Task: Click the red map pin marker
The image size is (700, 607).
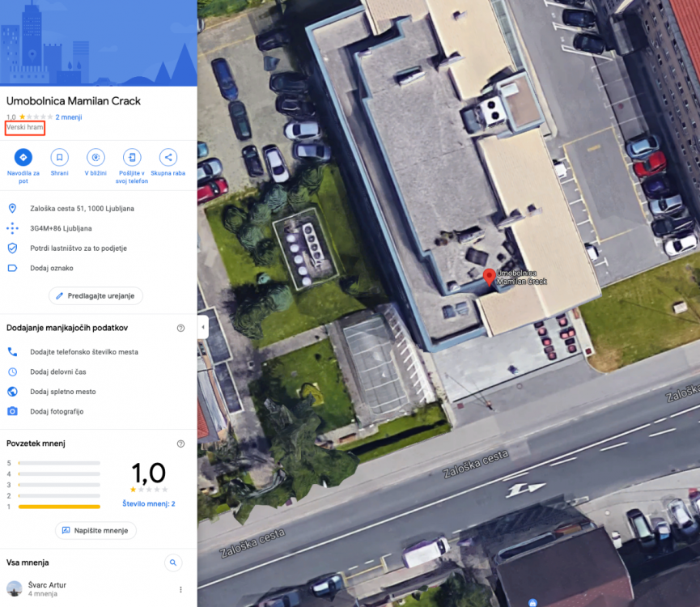Action: (489, 277)
